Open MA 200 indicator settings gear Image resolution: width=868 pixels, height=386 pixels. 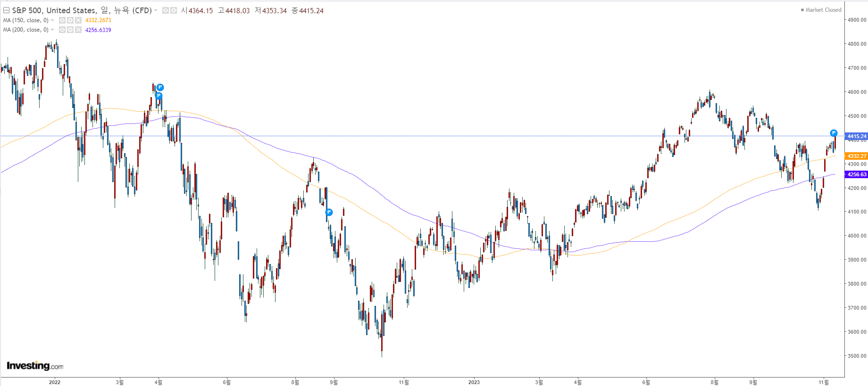pyautogui.click(x=70, y=30)
